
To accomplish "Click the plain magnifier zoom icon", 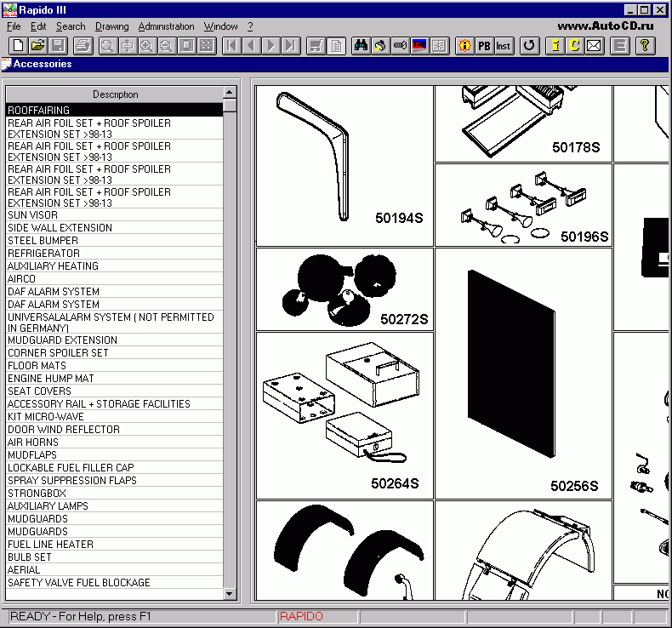I will coord(108,45).
